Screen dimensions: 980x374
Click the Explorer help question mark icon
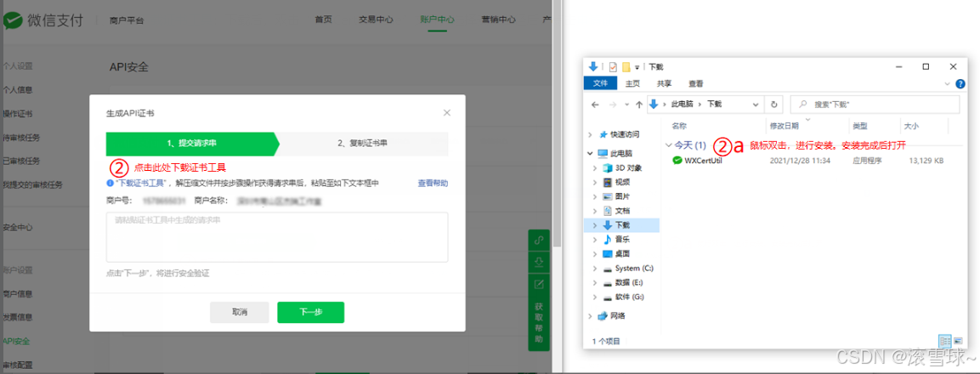pos(960,83)
